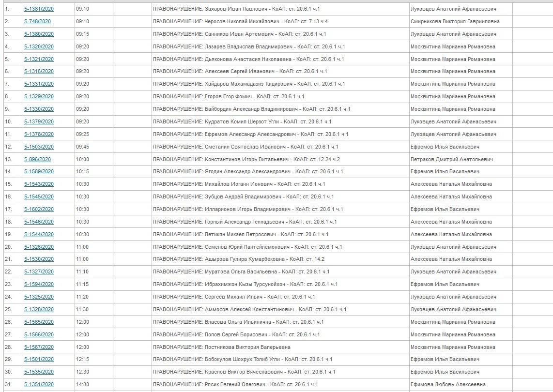This screenshot has width=553, height=392.
Task: Click the 5-896/2020 case link
Action: [x=37, y=159]
